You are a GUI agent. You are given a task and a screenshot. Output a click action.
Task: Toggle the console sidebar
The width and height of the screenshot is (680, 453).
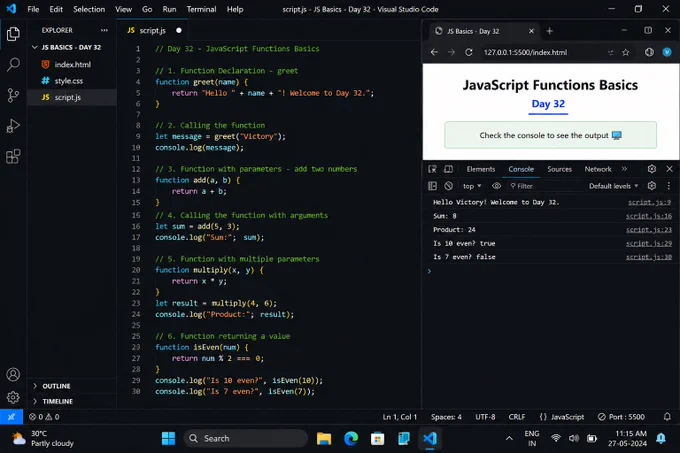coord(432,186)
